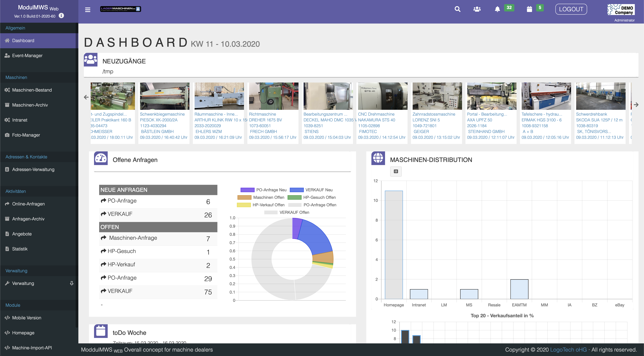Show data table icon in Maschinen-Distribution
The image size is (644, 356).
coord(396,171)
